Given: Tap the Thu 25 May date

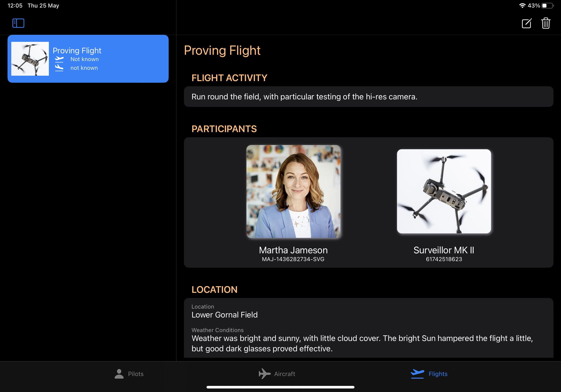Looking at the screenshot, I should (x=43, y=6).
